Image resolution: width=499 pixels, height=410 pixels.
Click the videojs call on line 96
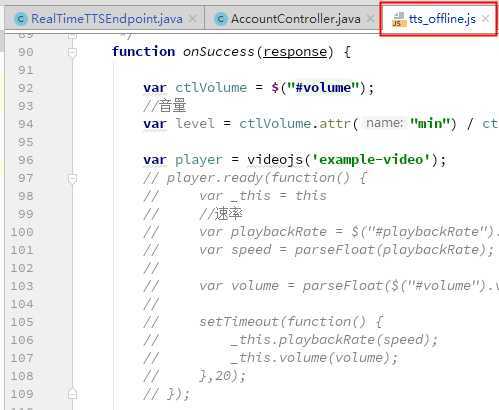(x=275, y=160)
